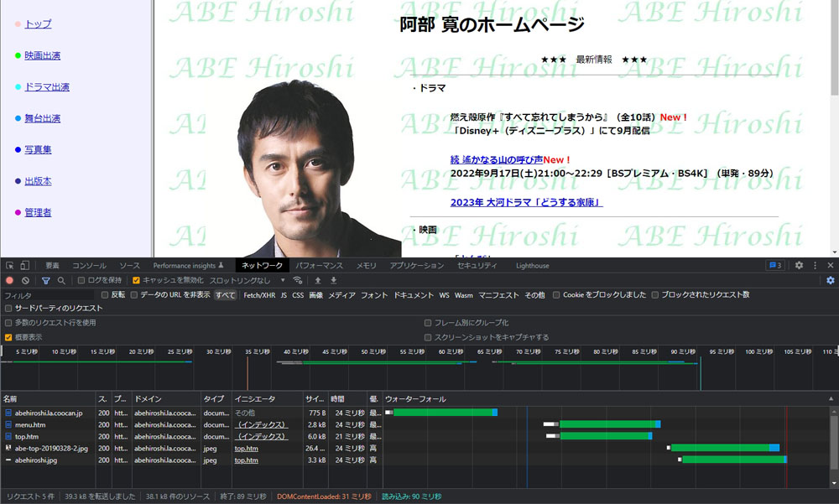Uncheck the キャッシュを無効化 disable cache checkbox
Viewport: 839px width, 504px height.
tap(136, 280)
